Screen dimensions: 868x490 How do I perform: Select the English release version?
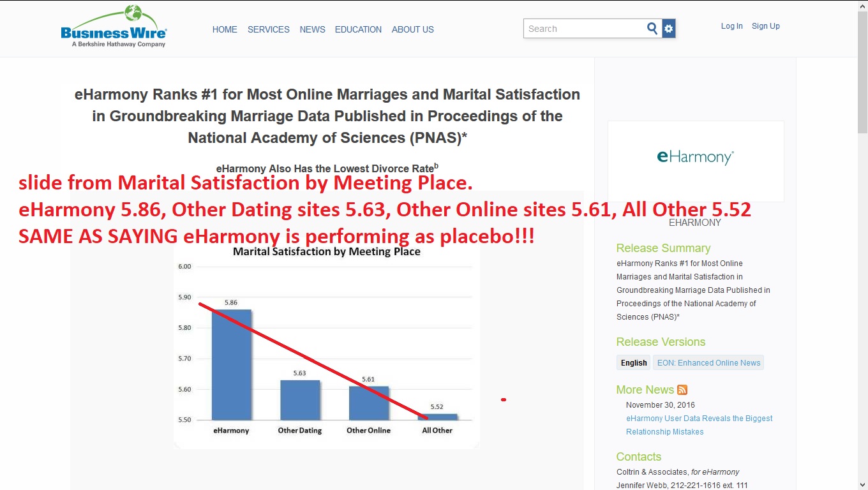[x=634, y=363]
